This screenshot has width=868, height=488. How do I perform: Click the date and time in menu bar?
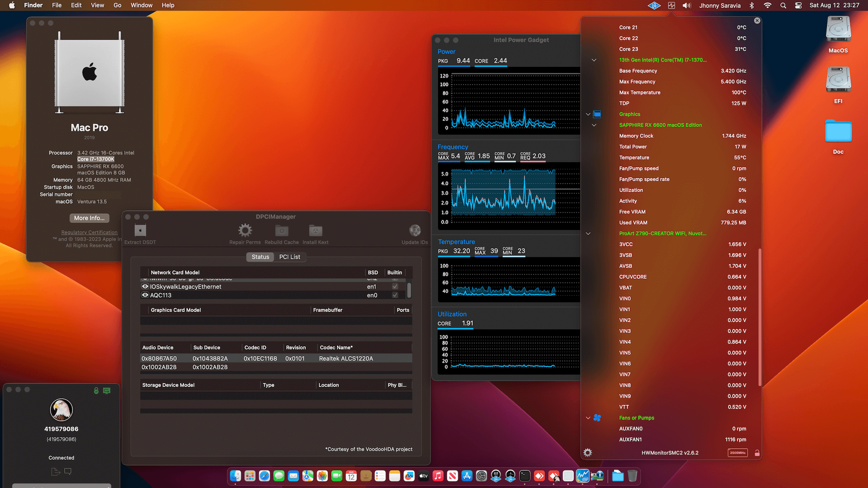(x=834, y=5)
